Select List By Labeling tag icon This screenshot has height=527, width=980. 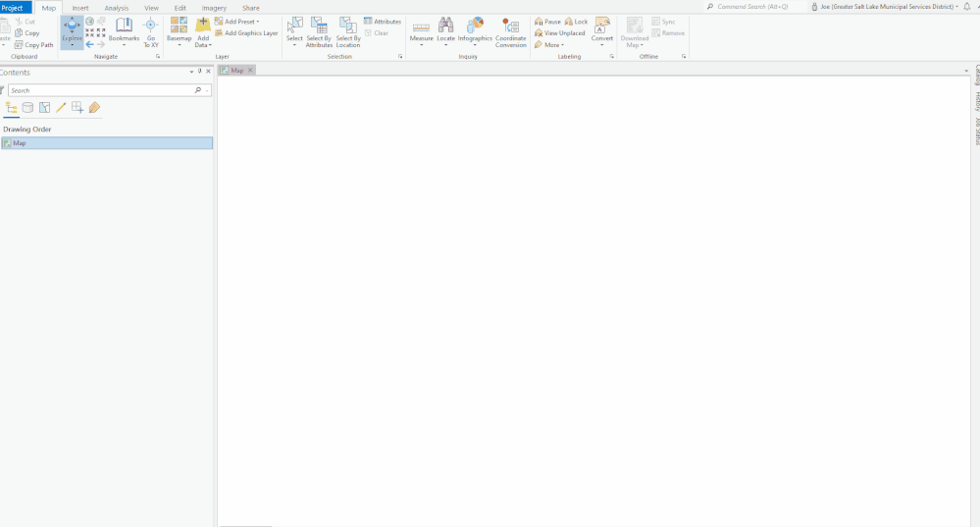tap(94, 108)
